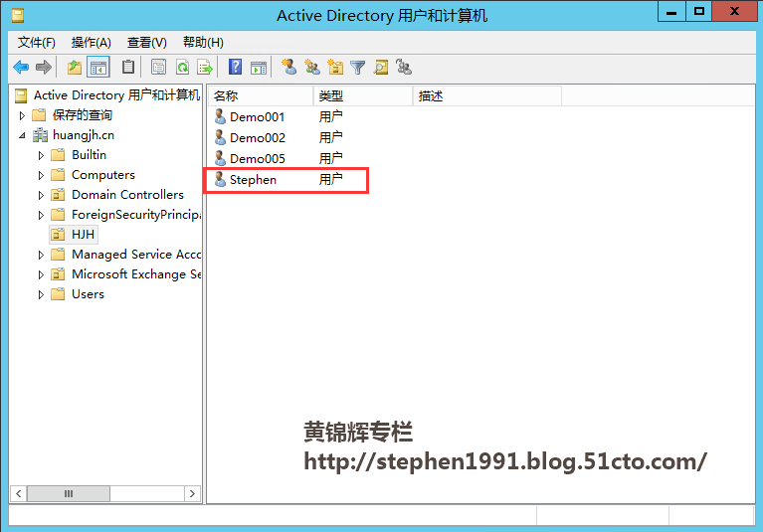
Task: Click the Forward arrow toolbar icon
Action: point(44,67)
